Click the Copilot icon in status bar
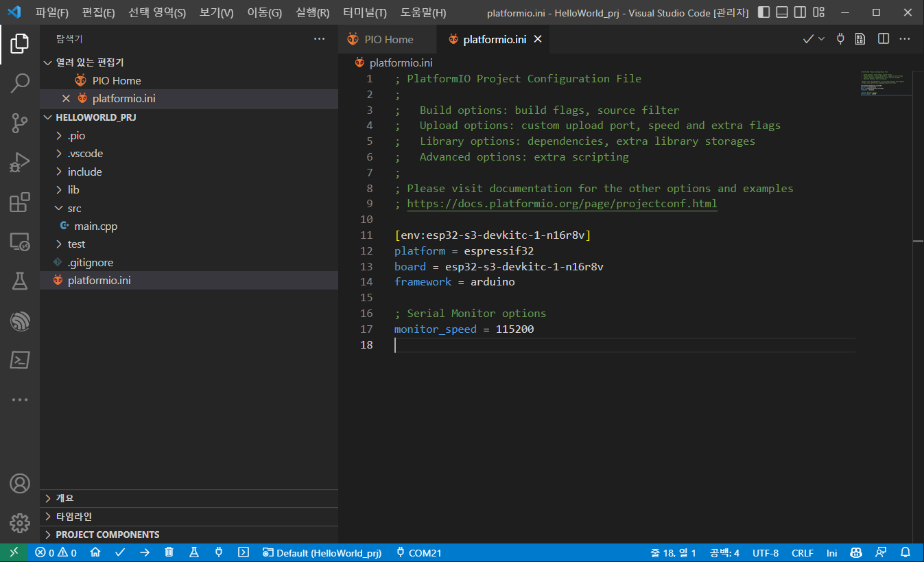The image size is (924, 562). coord(856,552)
